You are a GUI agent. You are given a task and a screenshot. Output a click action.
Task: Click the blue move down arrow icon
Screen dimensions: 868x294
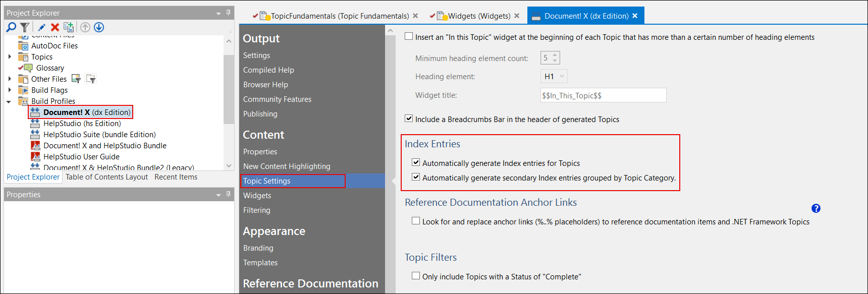point(99,27)
